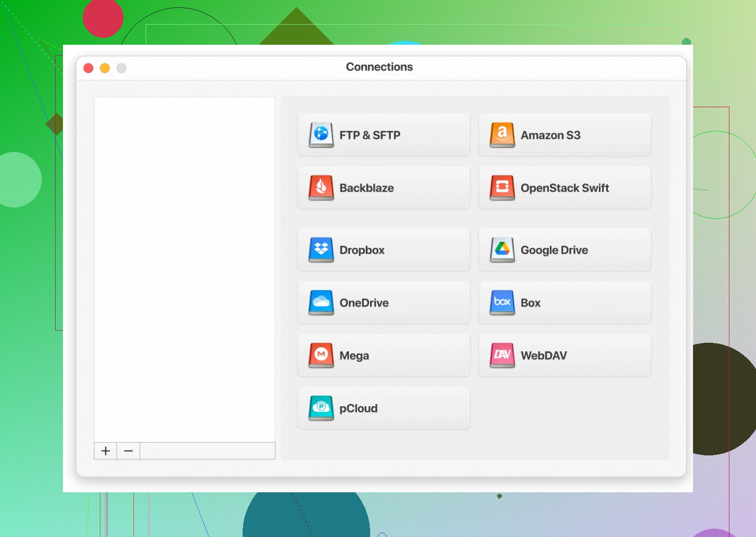Click the green zoom window button
Viewport: 756px width, 537px height.
(x=121, y=68)
